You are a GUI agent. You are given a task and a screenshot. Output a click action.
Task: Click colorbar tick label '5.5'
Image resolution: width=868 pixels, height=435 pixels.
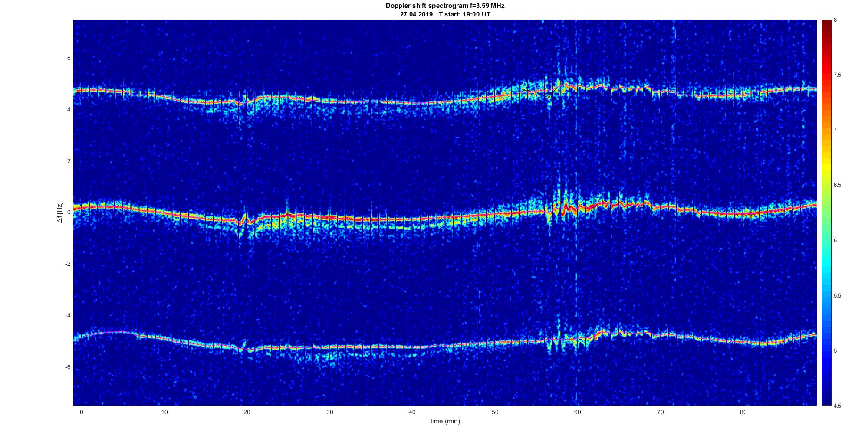click(838, 296)
